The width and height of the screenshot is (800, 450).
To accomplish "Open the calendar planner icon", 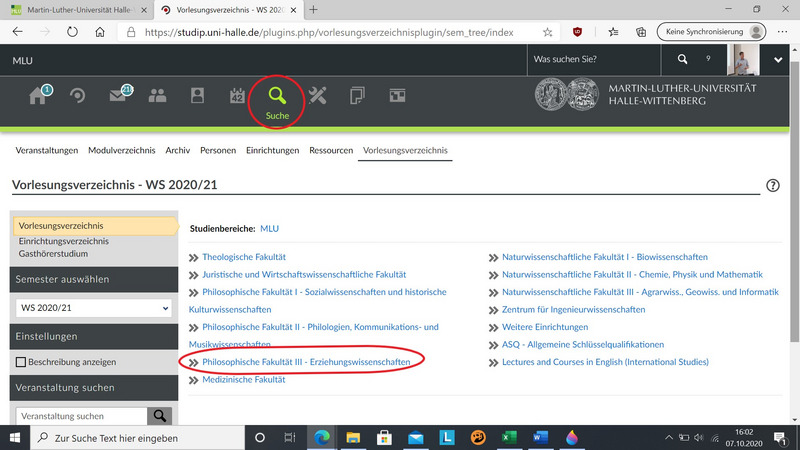I will (x=237, y=95).
